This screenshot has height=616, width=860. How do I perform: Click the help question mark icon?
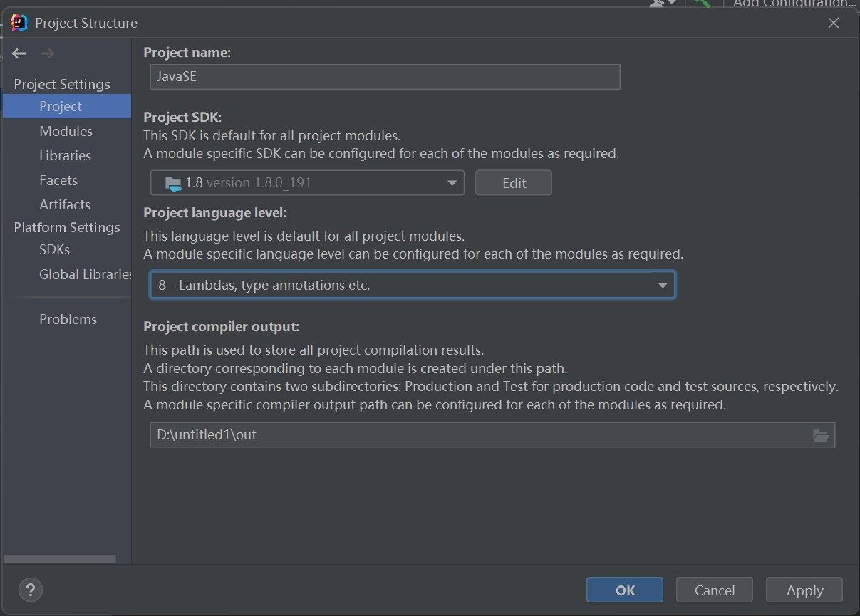[x=31, y=590]
